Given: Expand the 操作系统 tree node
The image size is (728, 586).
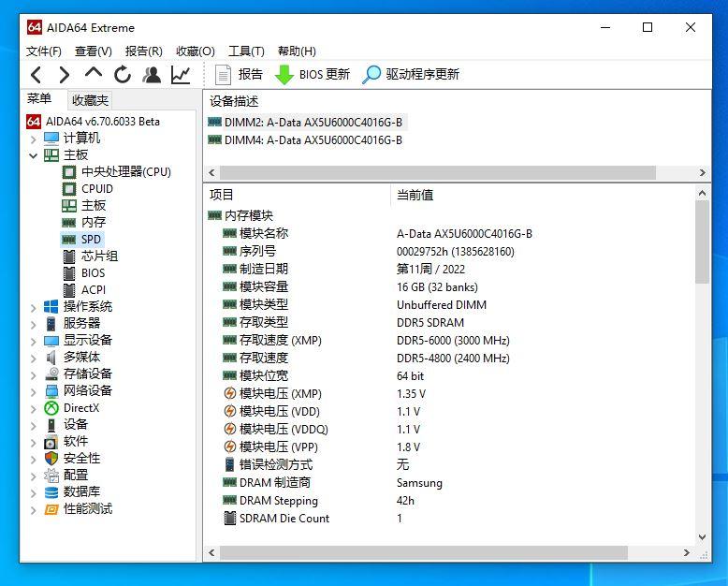Looking at the screenshot, I should 33,307.
